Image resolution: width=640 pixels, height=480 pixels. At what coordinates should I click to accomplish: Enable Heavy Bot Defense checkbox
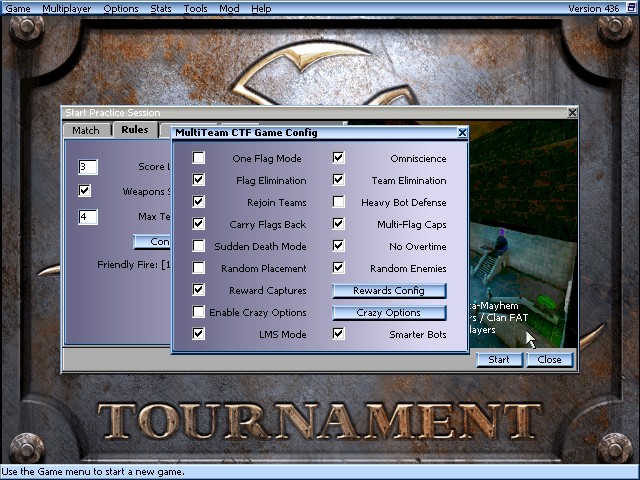339,202
